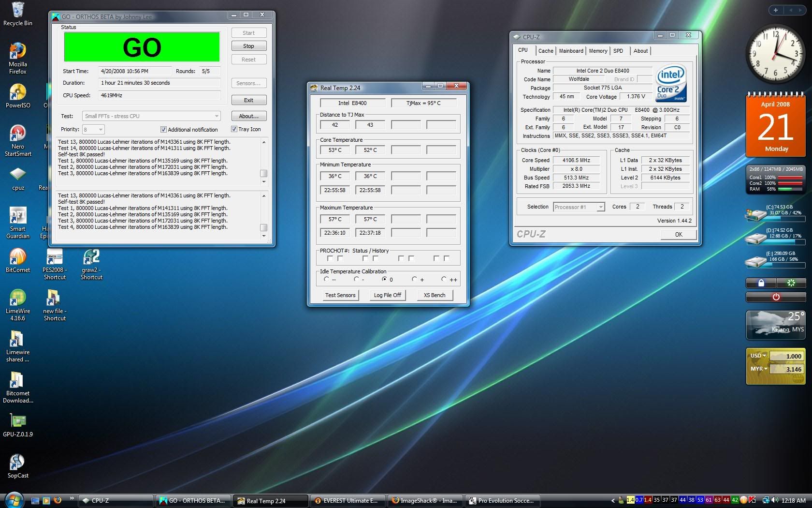Stop the Orthos stress test
The image size is (812, 508).
tap(248, 46)
